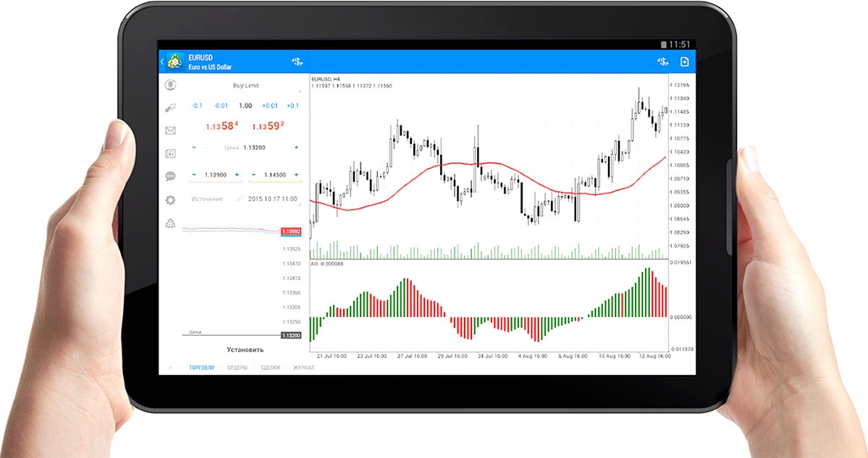Image resolution: width=868 pixels, height=458 pixels.
Task: Open the News icon in the sidebar
Action: point(171,153)
